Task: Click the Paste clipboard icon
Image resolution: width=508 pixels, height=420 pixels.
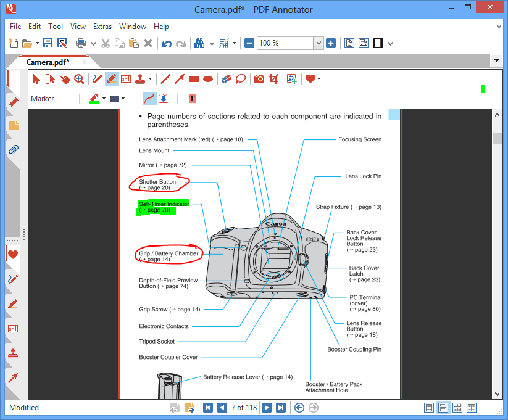Action: [134, 43]
